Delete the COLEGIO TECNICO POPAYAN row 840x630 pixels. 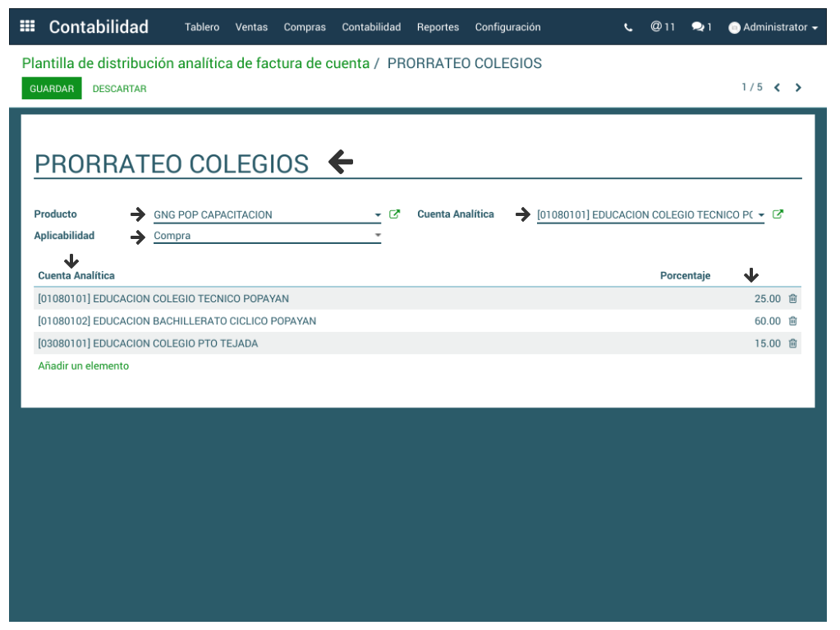pyautogui.click(x=792, y=299)
